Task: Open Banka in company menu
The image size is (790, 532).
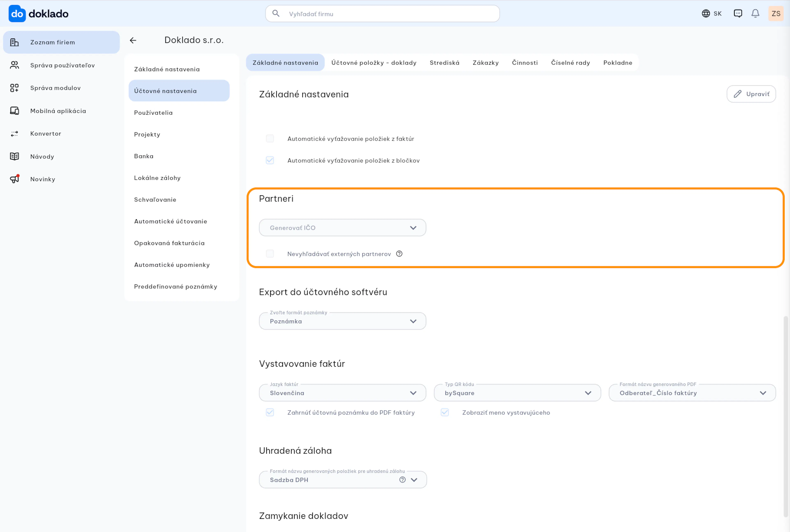Action: click(x=179, y=156)
